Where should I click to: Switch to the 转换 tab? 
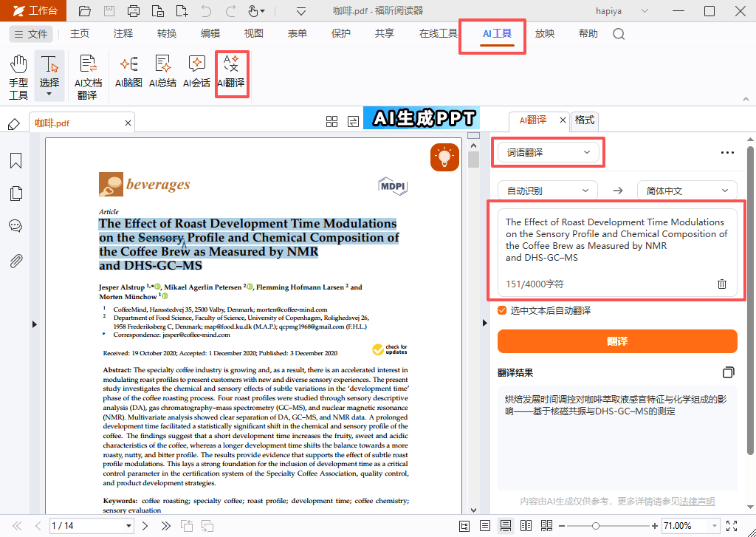tap(167, 33)
